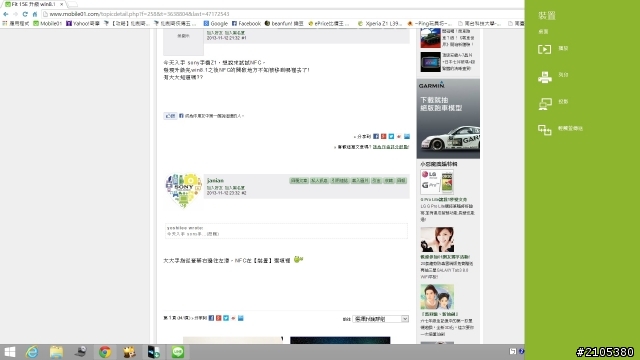Close the 'Fit 15E' browser tab
The height and width of the screenshot is (360, 640).
(62, 4)
